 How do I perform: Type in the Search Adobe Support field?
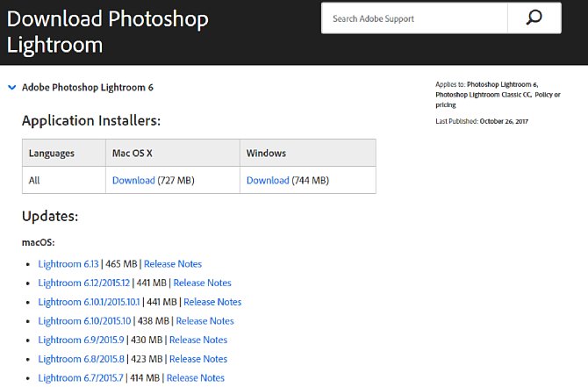tap(412, 18)
